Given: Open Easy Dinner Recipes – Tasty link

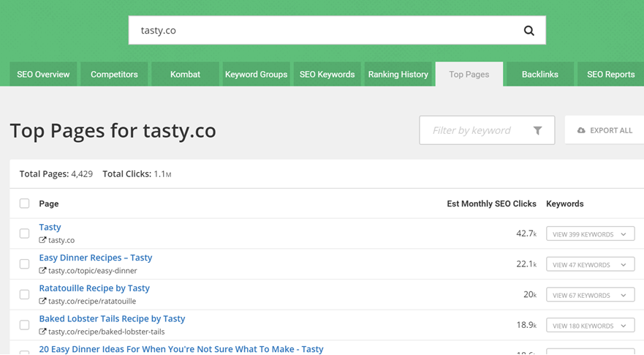Looking at the screenshot, I should pyautogui.click(x=96, y=258).
